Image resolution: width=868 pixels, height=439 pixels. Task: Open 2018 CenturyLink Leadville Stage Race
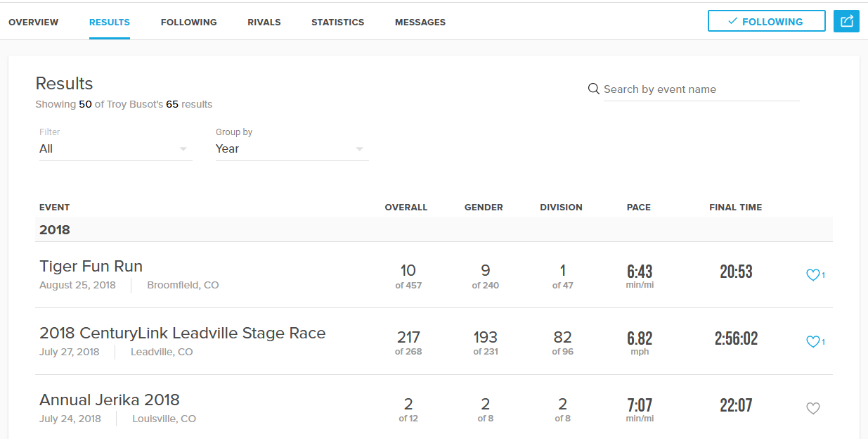tap(183, 333)
